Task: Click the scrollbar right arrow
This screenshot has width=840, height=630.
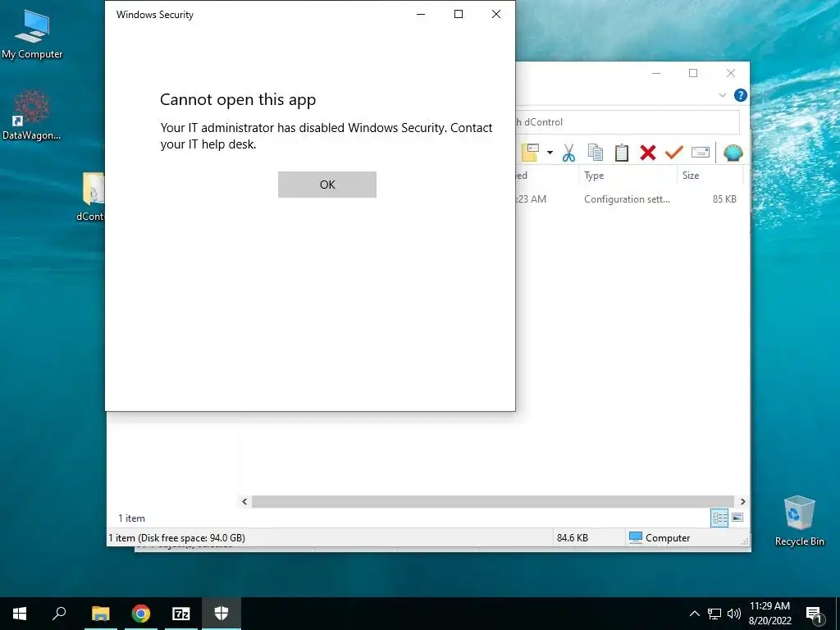Action: 742,501
